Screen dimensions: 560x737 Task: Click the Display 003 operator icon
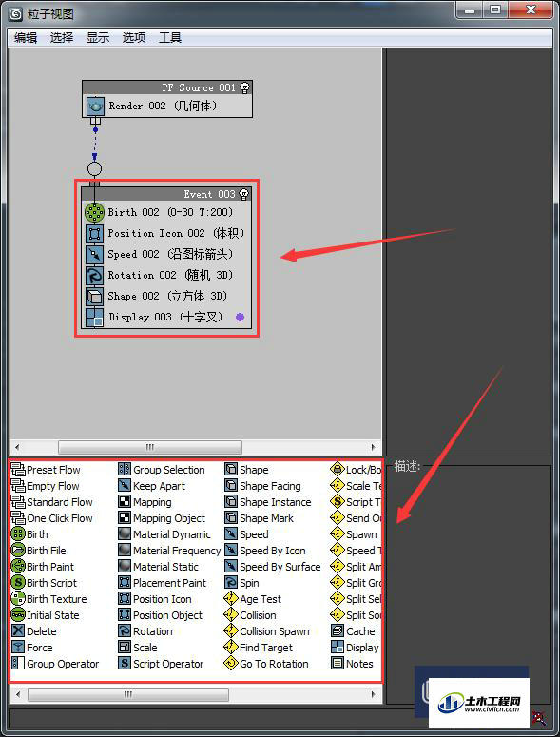click(x=94, y=318)
